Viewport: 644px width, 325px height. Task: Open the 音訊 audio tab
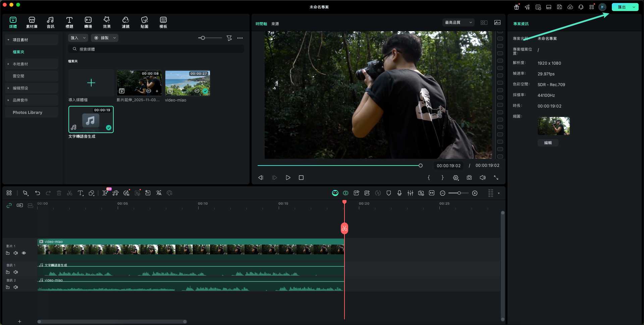coord(50,22)
